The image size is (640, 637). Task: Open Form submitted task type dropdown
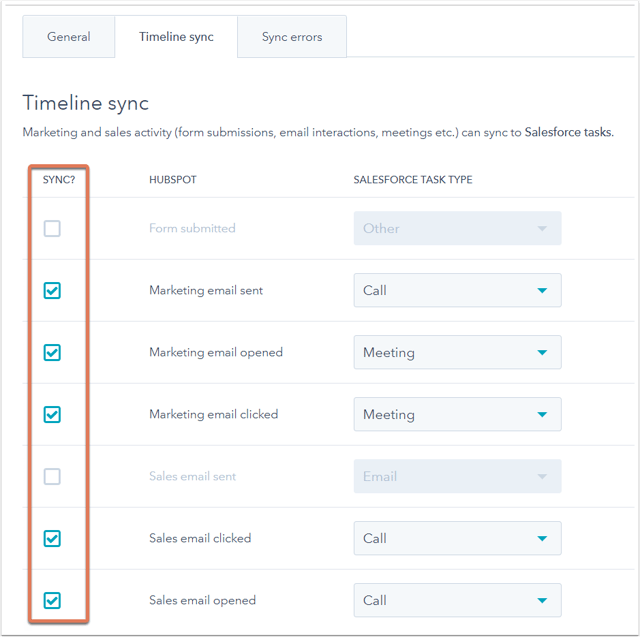coord(458,229)
